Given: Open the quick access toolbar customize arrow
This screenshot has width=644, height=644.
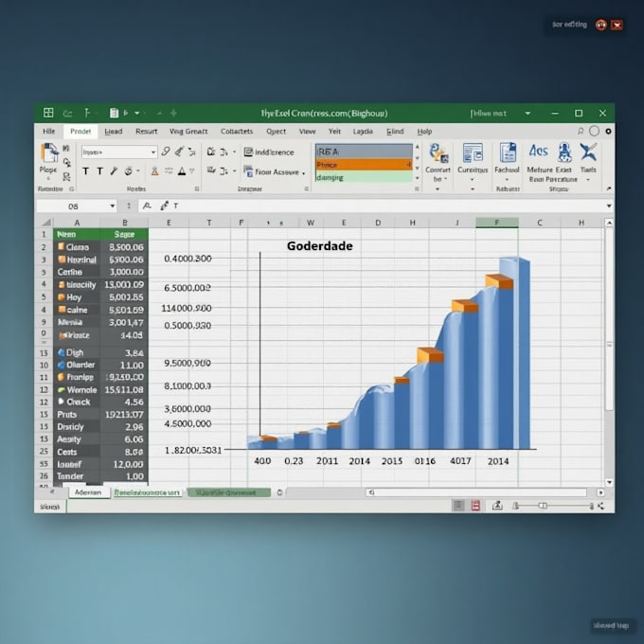Looking at the screenshot, I should click(137, 113).
